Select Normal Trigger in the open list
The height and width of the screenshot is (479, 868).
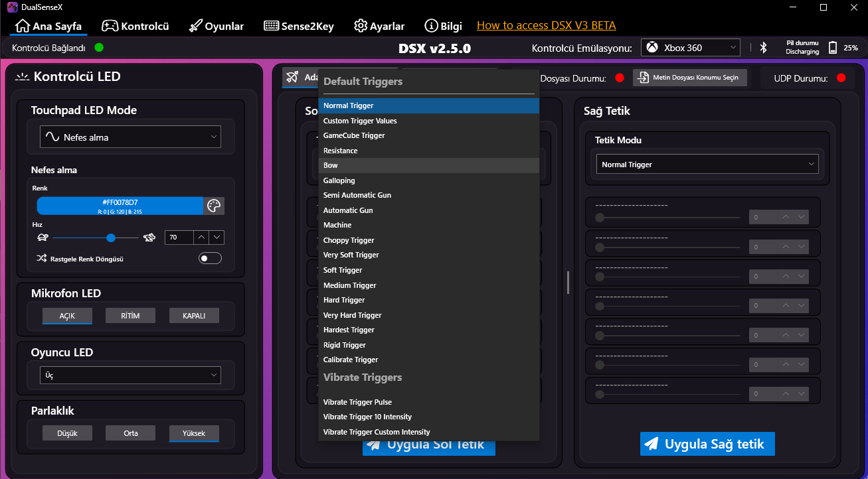click(x=428, y=105)
